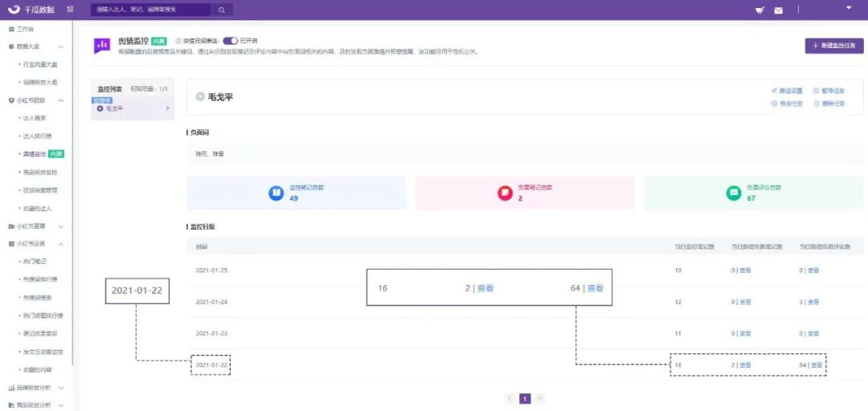
Task: Click the 新建监控任务 button
Action: (834, 46)
